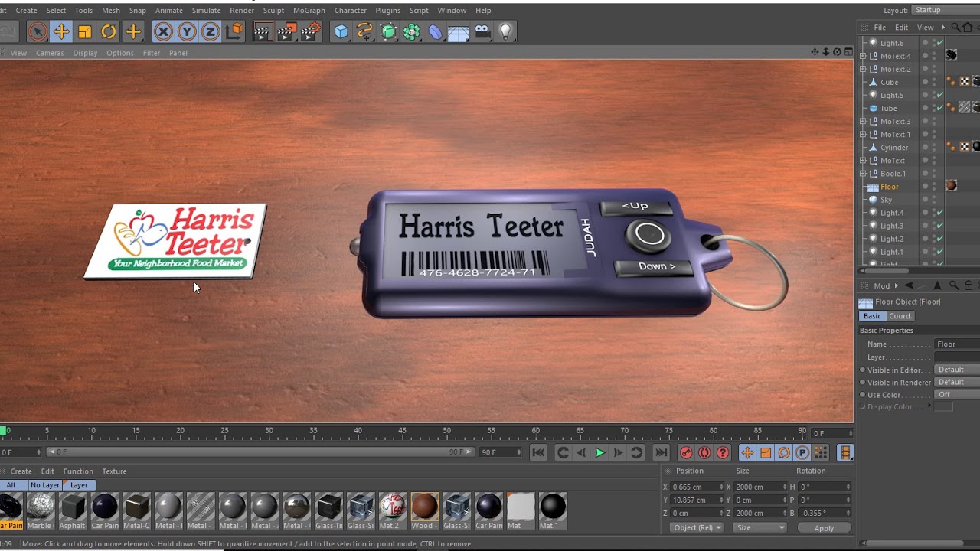This screenshot has height=551, width=980.
Task: Open the Layout Startup dropdown
Action: click(946, 10)
